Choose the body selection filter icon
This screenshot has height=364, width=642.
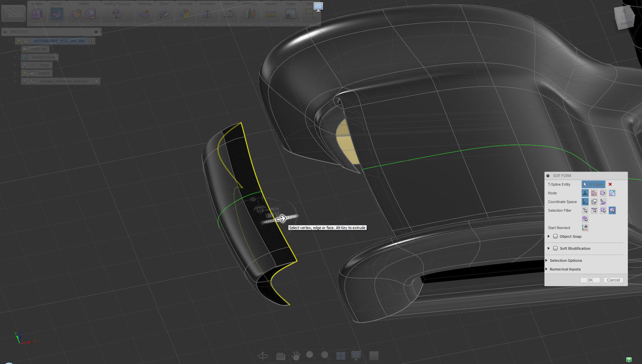pyautogui.click(x=585, y=219)
